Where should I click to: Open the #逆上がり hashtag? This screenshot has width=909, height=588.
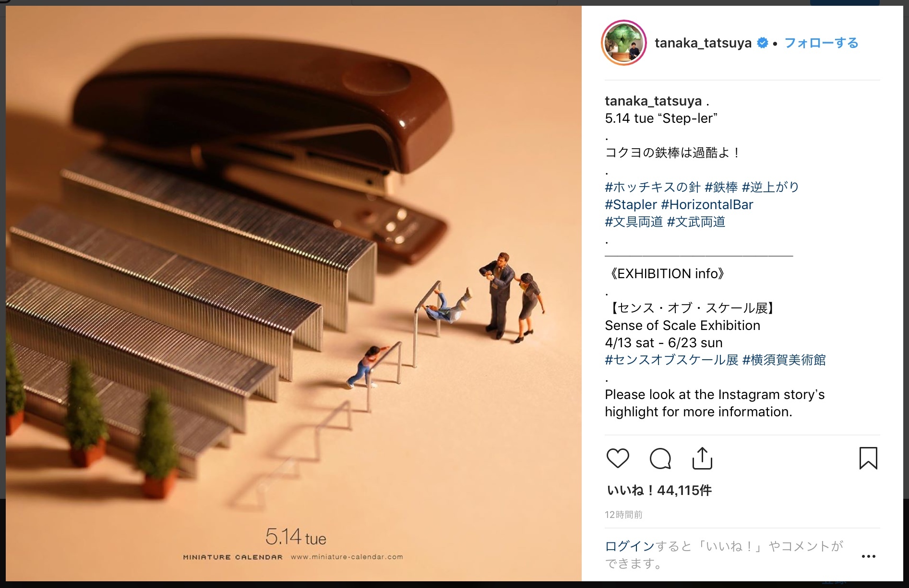(x=770, y=187)
